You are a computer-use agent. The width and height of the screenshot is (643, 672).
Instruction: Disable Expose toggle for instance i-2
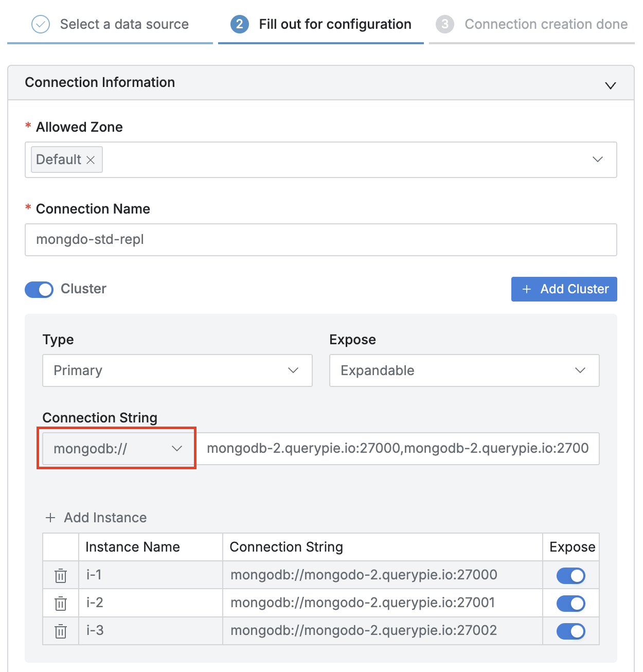pos(570,604)
